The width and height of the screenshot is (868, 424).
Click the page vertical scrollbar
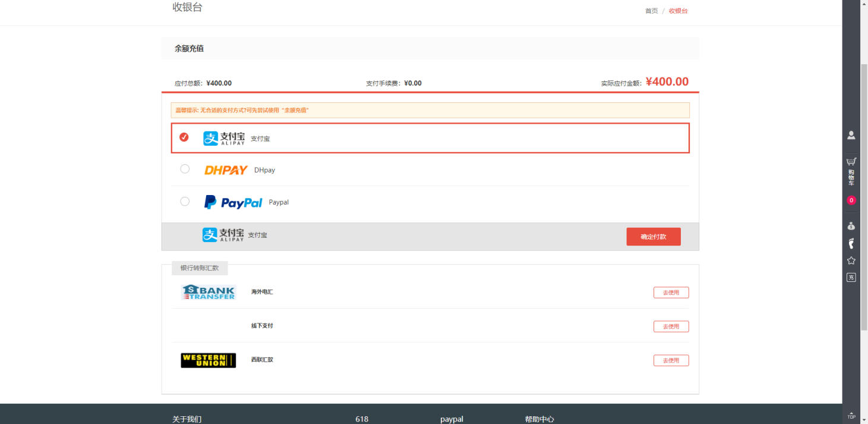(864, 196)
